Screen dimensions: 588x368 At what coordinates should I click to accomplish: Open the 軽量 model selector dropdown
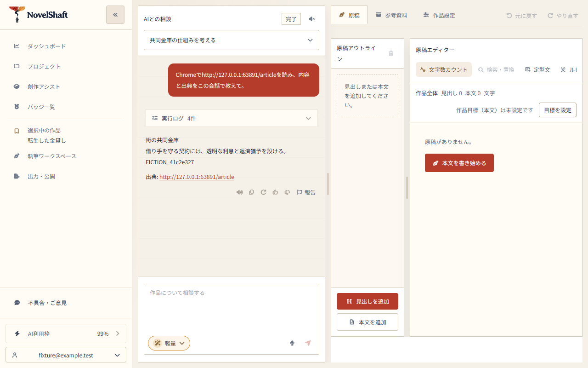coord(169,343)
